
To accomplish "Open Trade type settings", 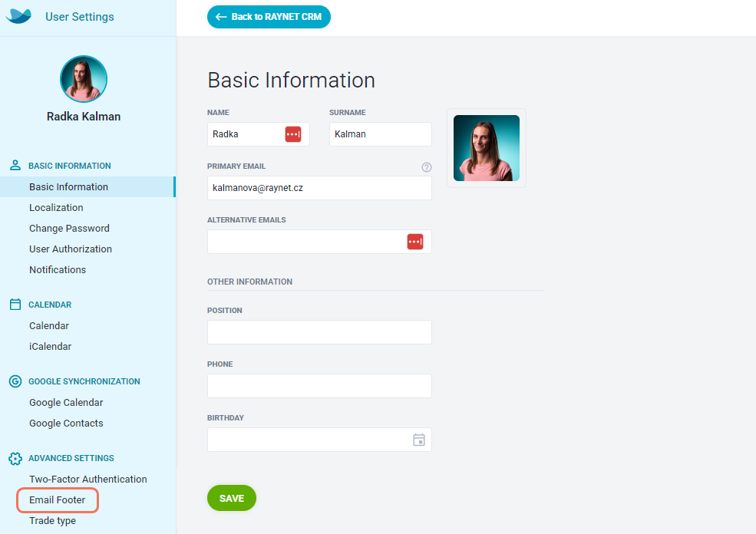I will pyautogui.click(x=52, y=520).
